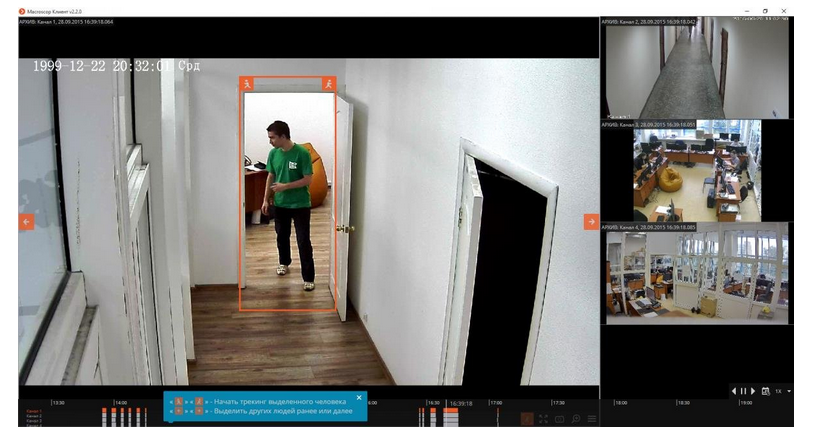Jump to 14:00 on the timeline
The image size is (816, 427).
121,403
